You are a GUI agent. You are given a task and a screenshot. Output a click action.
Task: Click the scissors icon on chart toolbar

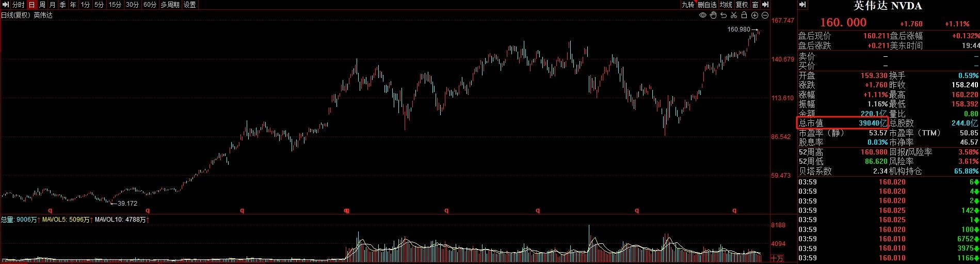734,15
